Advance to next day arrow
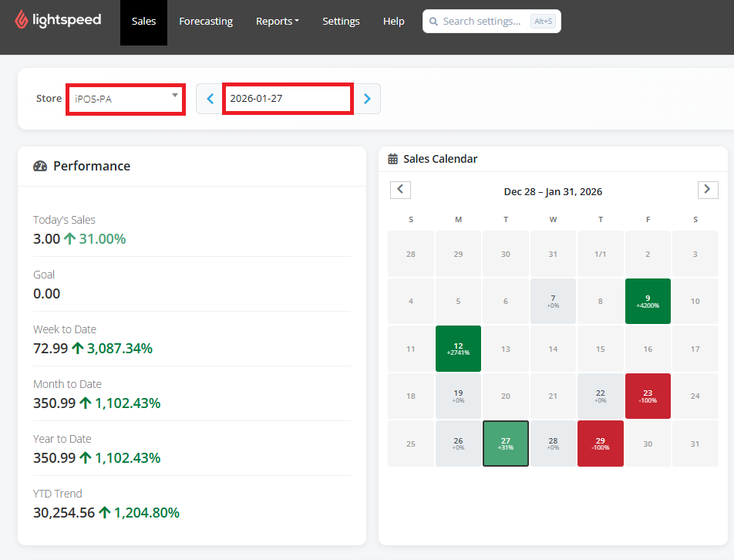 [x=367, y=99]
